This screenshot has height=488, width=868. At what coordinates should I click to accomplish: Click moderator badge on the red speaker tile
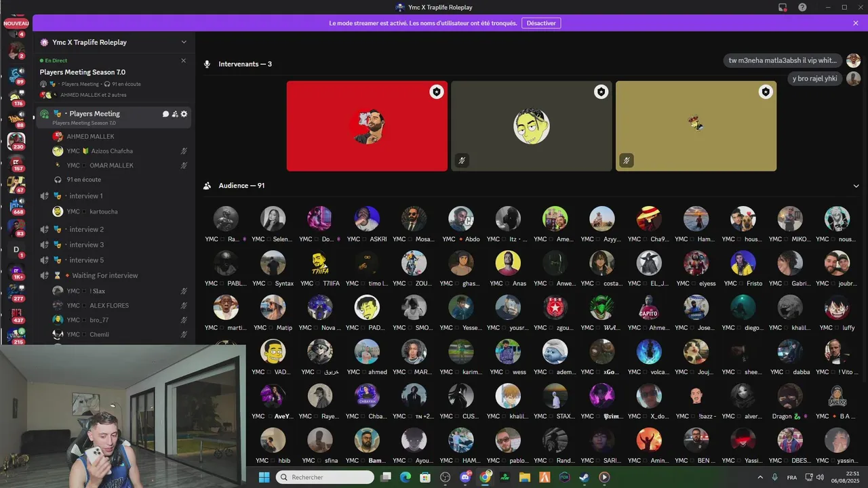[x=437, y=91]
